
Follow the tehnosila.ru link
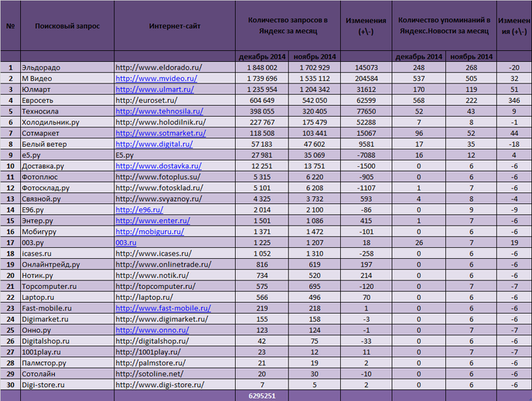pyautogui.click(x=159, y=111)
